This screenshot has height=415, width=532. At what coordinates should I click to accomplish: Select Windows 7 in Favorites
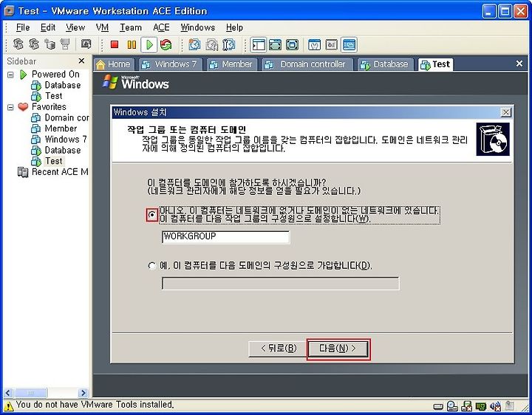click(x=66, y=140)
